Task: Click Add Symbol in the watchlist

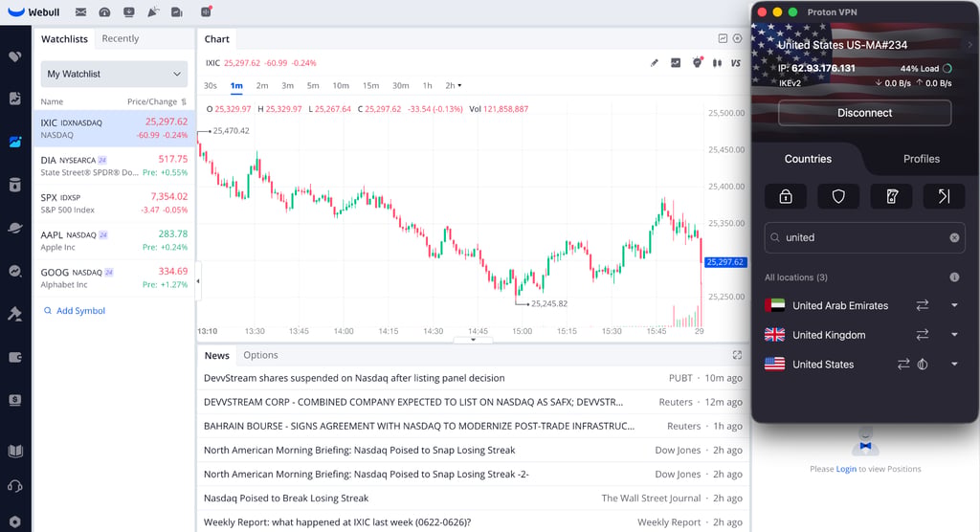Action: [75, 311]
